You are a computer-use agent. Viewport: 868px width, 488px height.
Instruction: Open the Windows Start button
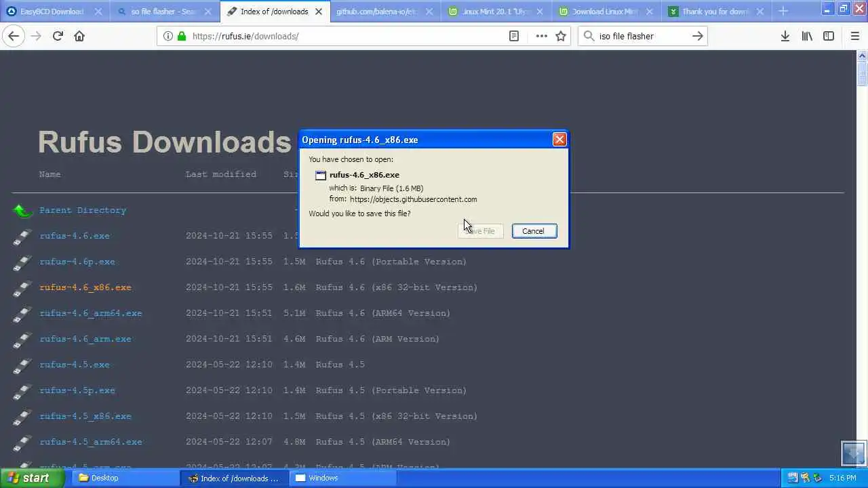coord(31,478)
